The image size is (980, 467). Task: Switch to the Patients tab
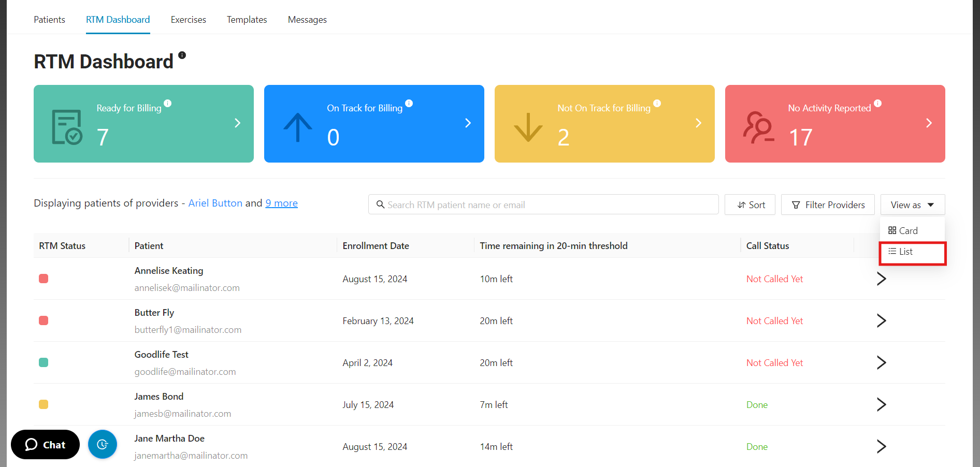[x=49, y=19]
